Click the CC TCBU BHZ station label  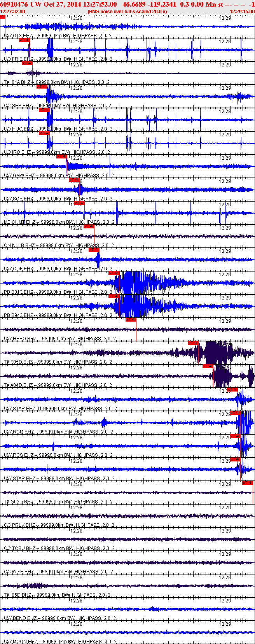[x=59, y=548]
